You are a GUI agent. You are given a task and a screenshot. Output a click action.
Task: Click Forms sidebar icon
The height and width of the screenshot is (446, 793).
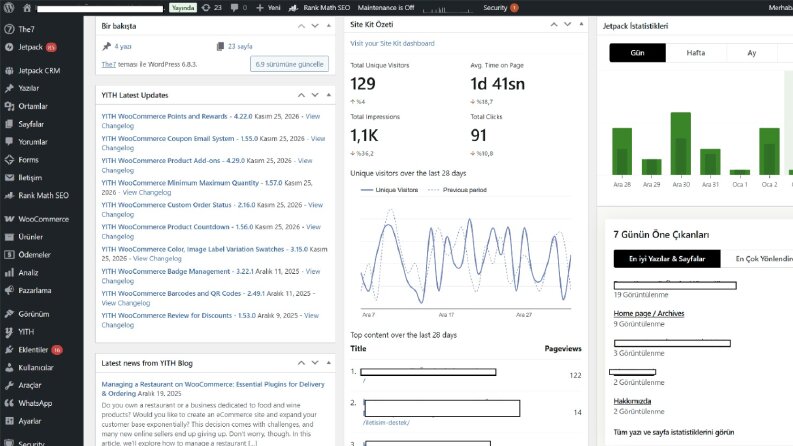[x=9, y=159]
